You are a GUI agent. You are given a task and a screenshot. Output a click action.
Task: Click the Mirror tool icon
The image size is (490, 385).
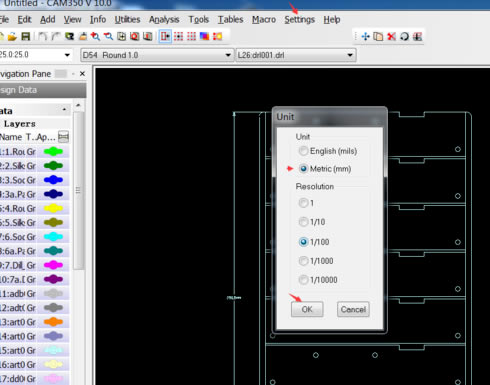point(417,36)
